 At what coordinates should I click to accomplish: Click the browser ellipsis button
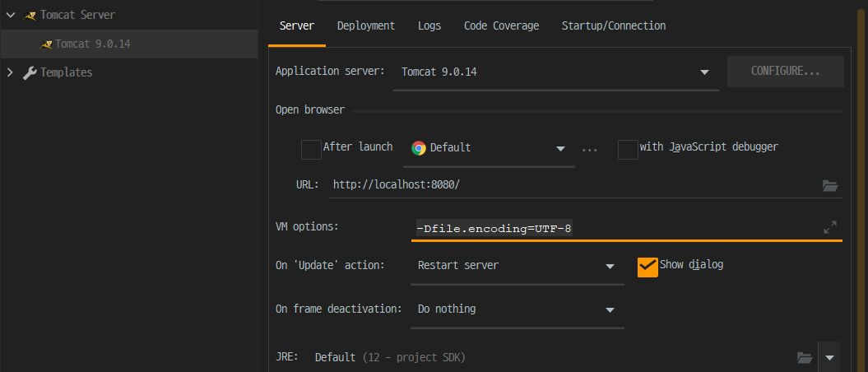point(590,149)
